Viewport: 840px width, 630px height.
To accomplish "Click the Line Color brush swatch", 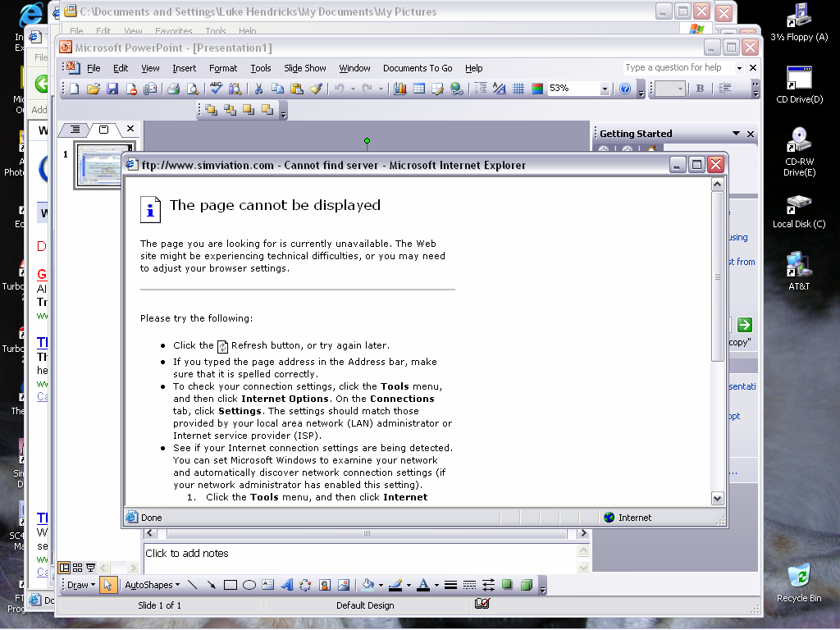I will 395,585.
